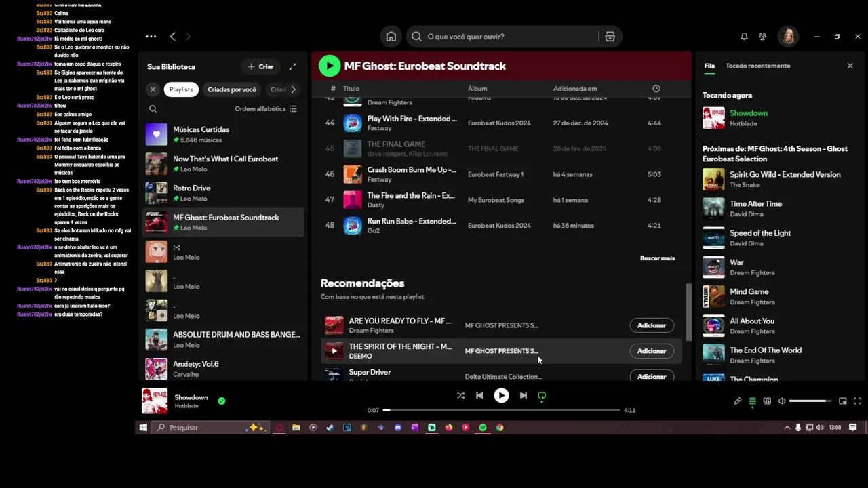
Task: Open Spirit Go Wild in the queue
Action: [778, 180]
